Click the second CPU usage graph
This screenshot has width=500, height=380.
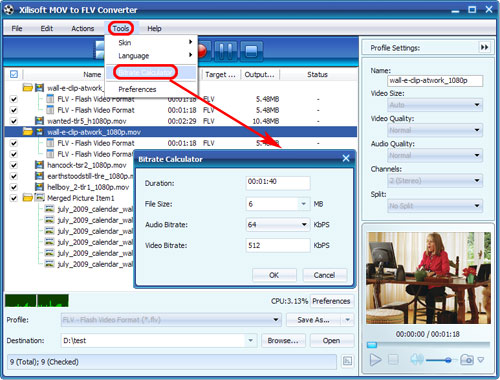[x=53, y=301]
